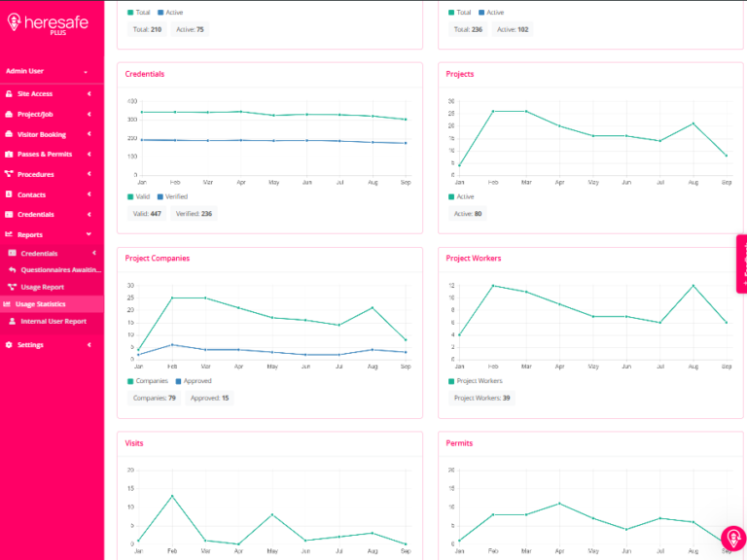Click the Approved: 15 badge

coord(209,398)
